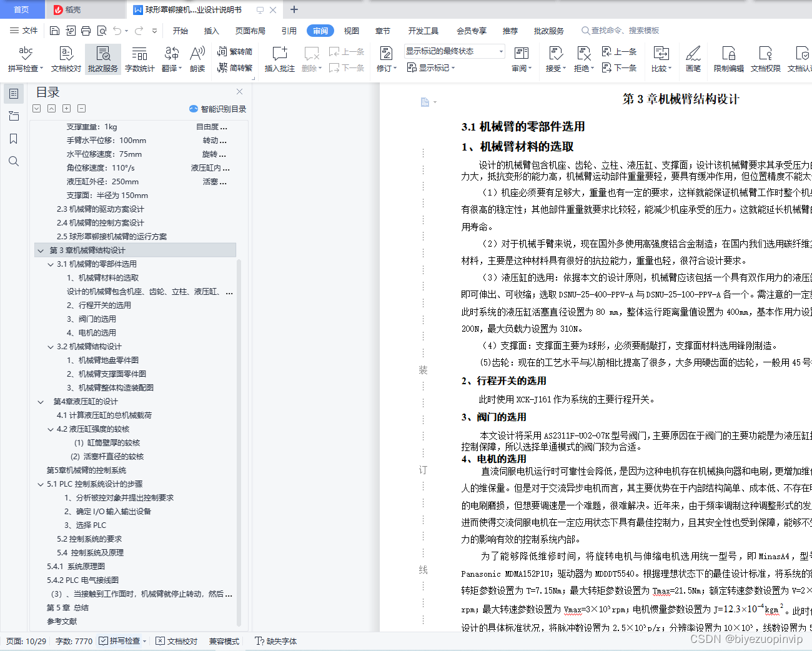Collapse all outline levels with minus icon

click(81, 109)
